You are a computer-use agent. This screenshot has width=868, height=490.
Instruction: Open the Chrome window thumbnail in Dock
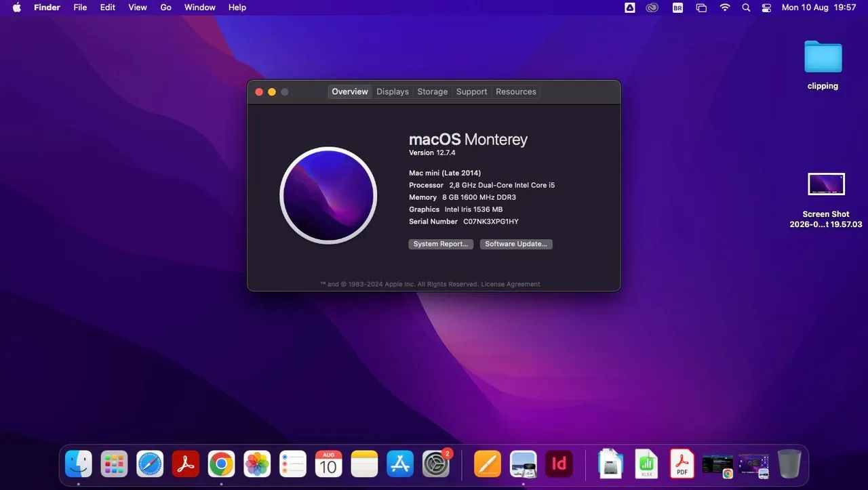pyautogui.click(x=718, y=465)
